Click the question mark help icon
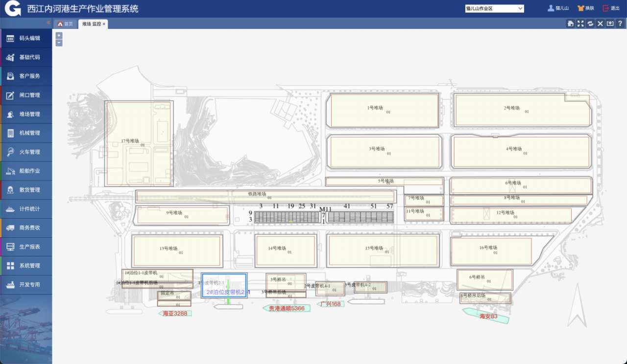 [x=620, y=23]
